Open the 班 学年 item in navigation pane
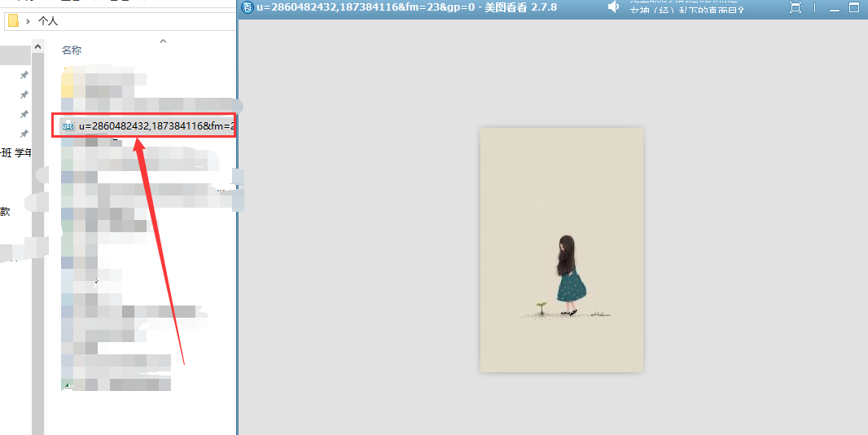Viewport: 868px width, 435px height. pos(15,152)
